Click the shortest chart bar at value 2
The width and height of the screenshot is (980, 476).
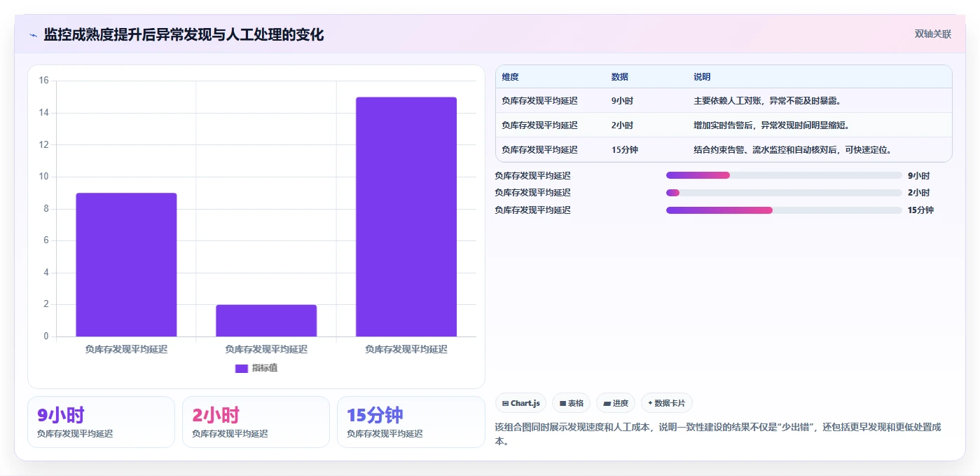point(266,320)
